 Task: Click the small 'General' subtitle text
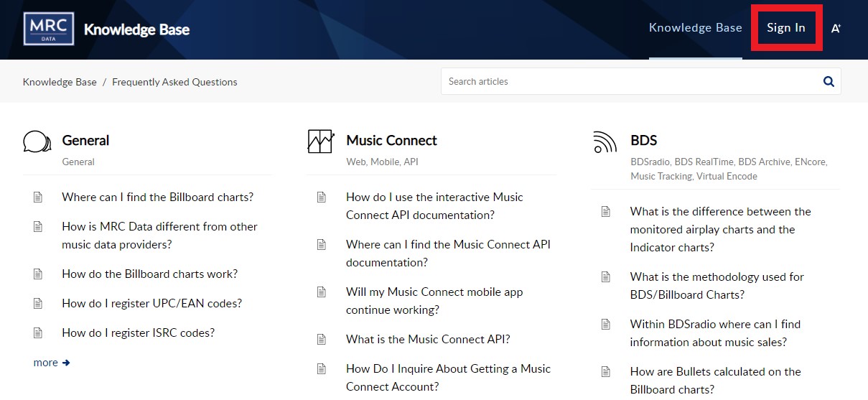click(x=78, y=162)
